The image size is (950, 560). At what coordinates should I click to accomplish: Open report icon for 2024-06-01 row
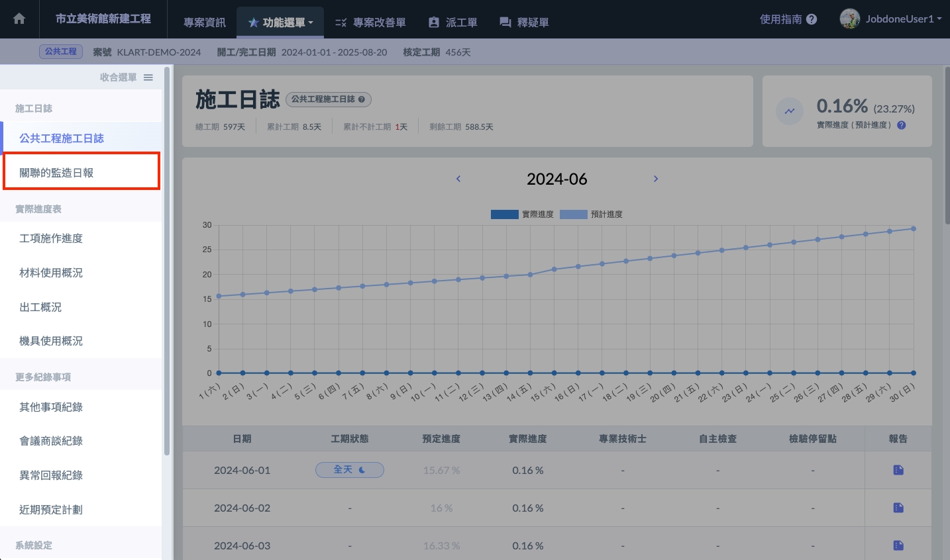[898, 470]
